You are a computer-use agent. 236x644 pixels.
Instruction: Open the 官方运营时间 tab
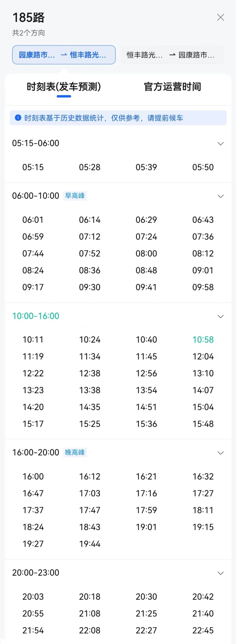tap(172, 87)
